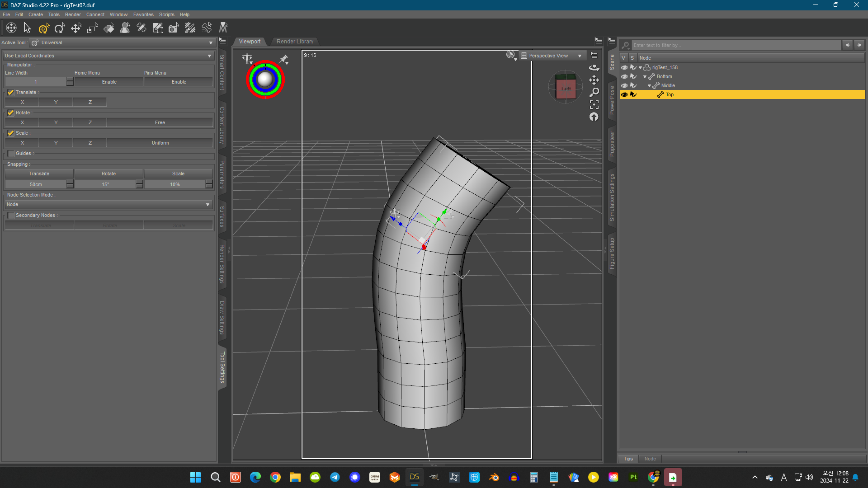Select the Joint Editor bone tool
This screenshot has height=488, width=868.
tap(141, 28)
